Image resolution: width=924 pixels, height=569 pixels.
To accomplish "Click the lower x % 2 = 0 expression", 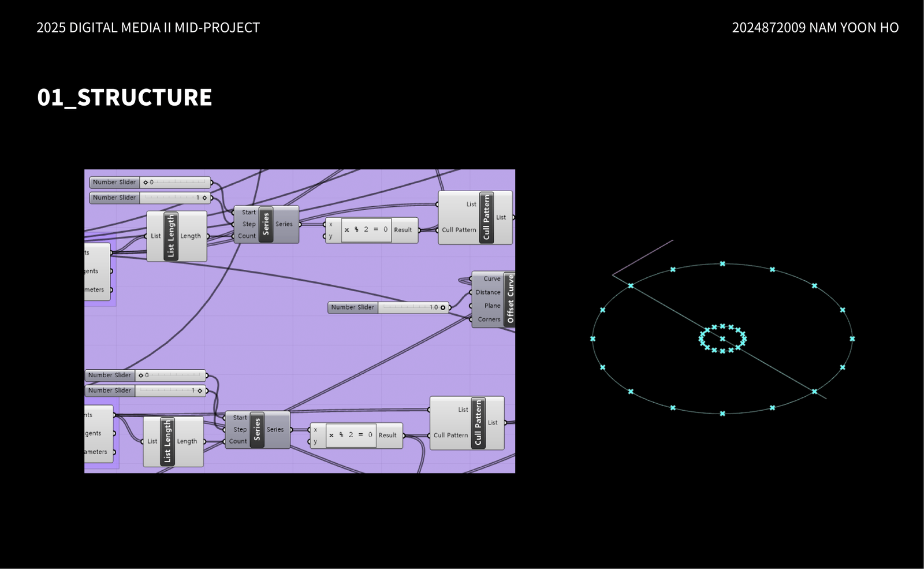I will coord(351,435).
